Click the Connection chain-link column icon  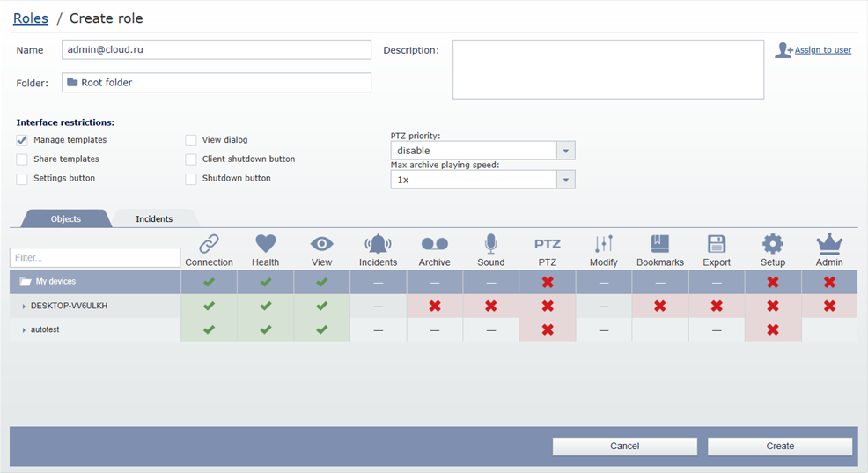(x=209, y=244)
